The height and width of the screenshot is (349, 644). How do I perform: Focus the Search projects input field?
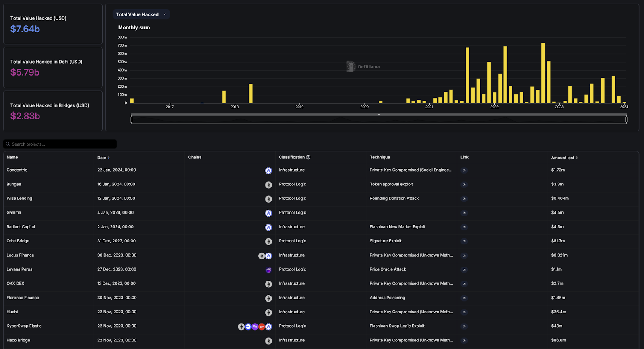pos(60,144)
